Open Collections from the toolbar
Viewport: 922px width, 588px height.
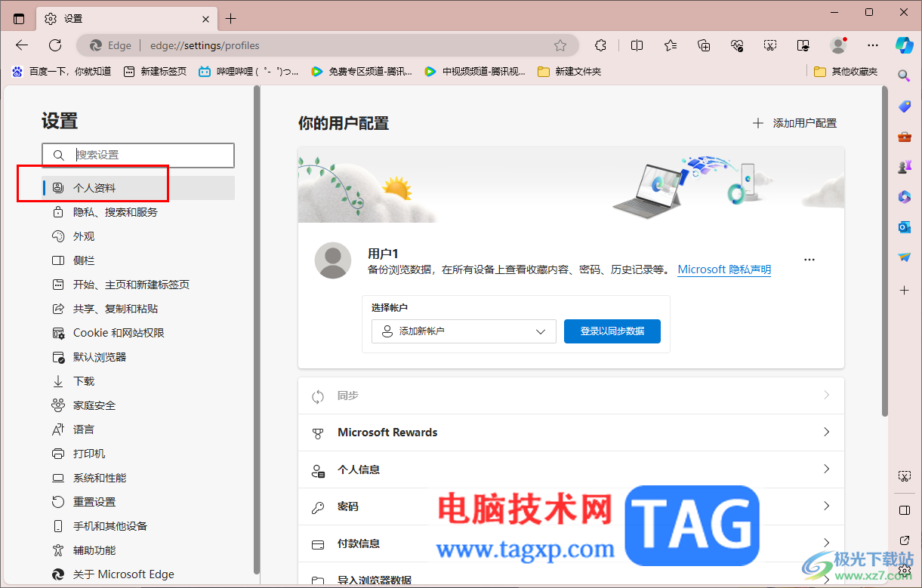704,45
